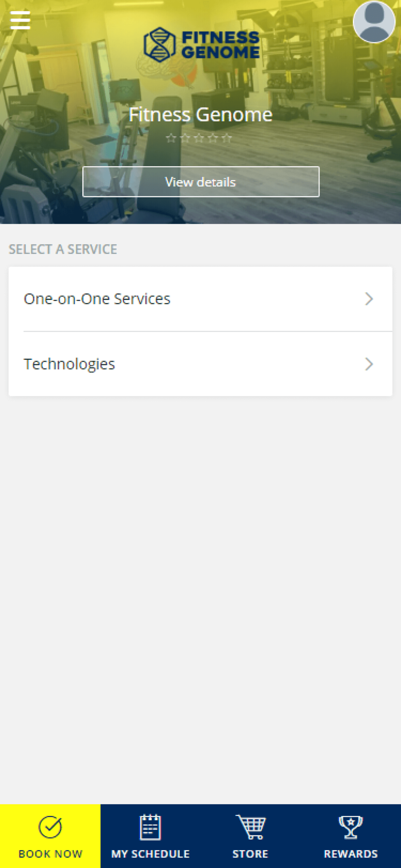Open the REWARDS tab label
Image resolution: width=401 pixels, height=868 pixels.
tap(351, 854)
